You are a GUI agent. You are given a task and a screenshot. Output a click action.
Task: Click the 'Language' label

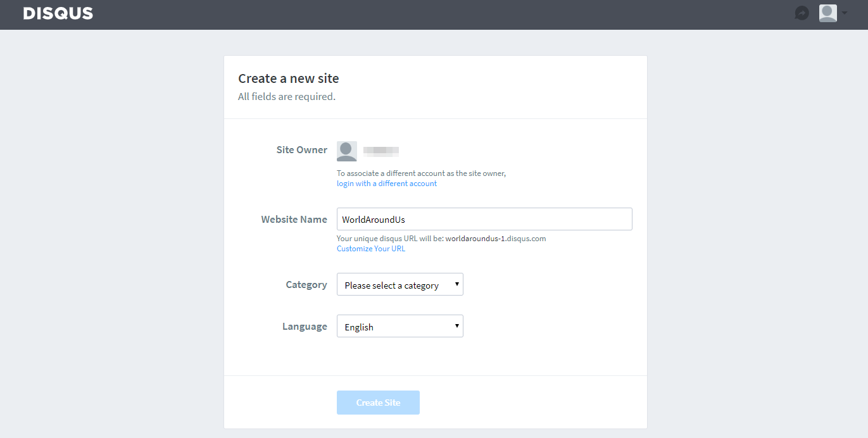pos(305,327)
